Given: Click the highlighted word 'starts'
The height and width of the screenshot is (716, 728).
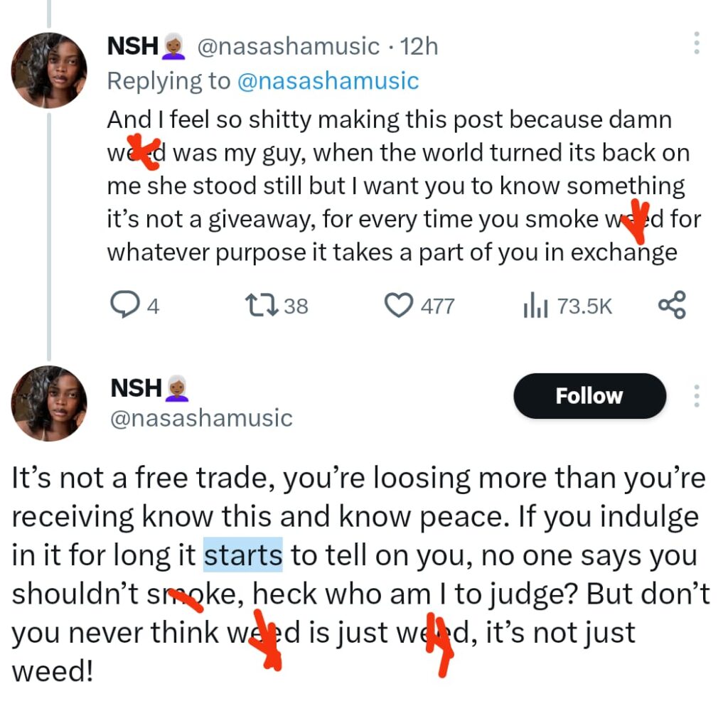Looking at the screenshot, I should tap(243, 555).
